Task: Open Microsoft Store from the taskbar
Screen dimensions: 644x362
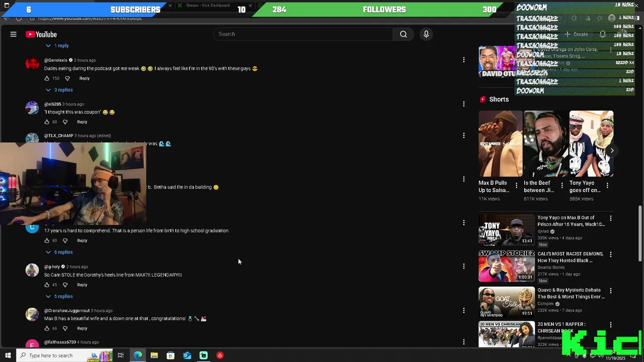Action: pos(171,355)
